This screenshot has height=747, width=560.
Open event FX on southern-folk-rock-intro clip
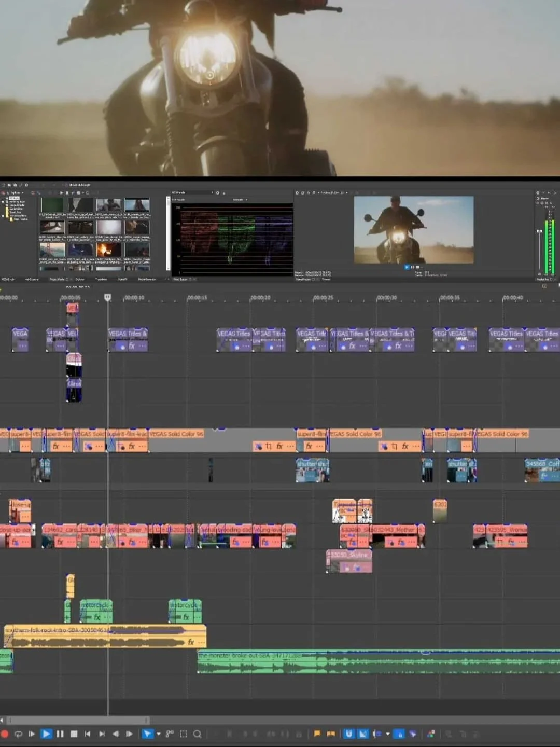[x=191, y=642]
